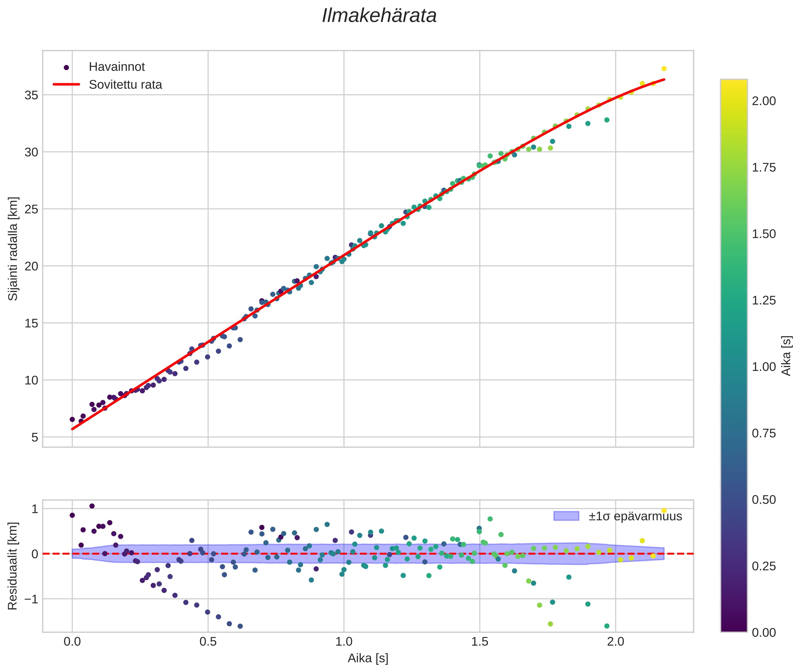Click the Ilmakehärata plot title
The image size is (800, 672).
tap(379, 16)
